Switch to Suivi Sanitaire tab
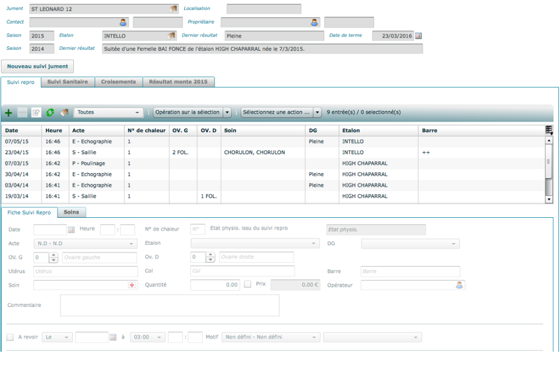This screenshot has width=560, height=392. 68,82
